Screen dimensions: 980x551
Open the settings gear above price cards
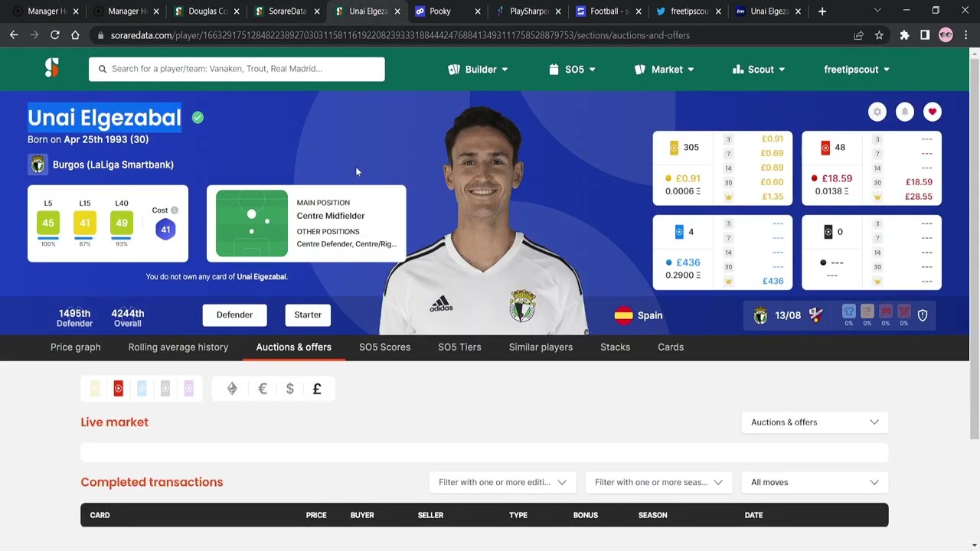(877, 112)
